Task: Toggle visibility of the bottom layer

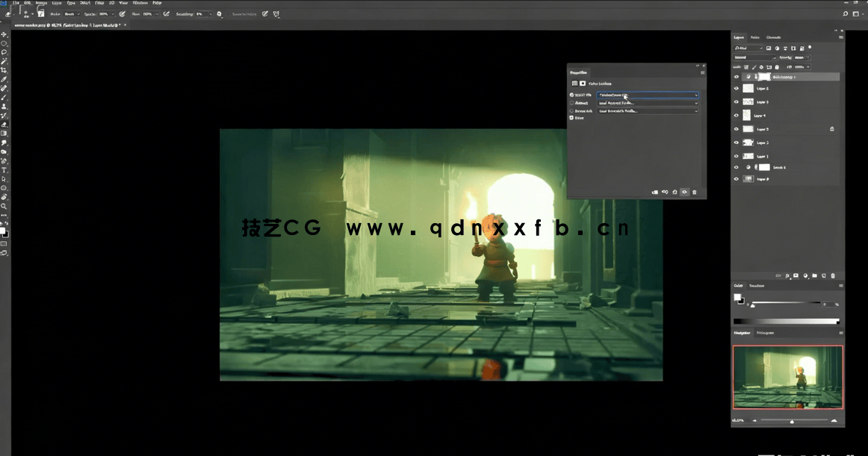Action: [737, 179]
